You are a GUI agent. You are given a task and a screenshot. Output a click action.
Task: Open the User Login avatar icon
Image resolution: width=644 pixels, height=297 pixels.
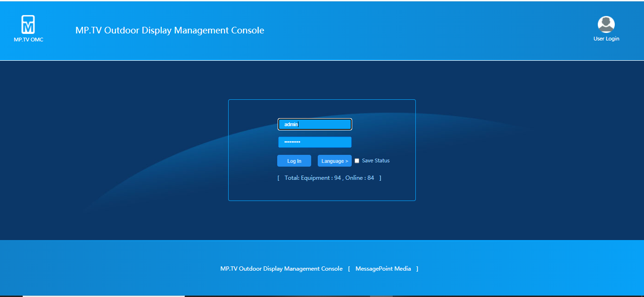(x=606, y=24)
